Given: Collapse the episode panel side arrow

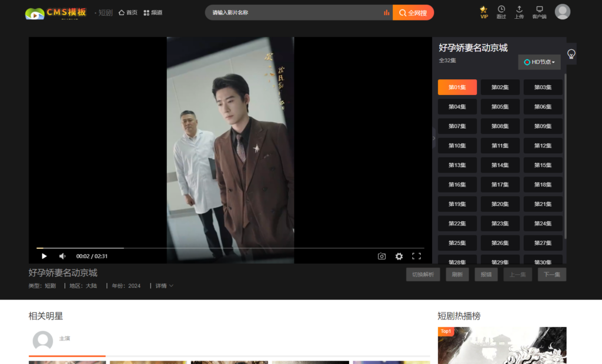Looking at the screenshot, I should 434,138.
